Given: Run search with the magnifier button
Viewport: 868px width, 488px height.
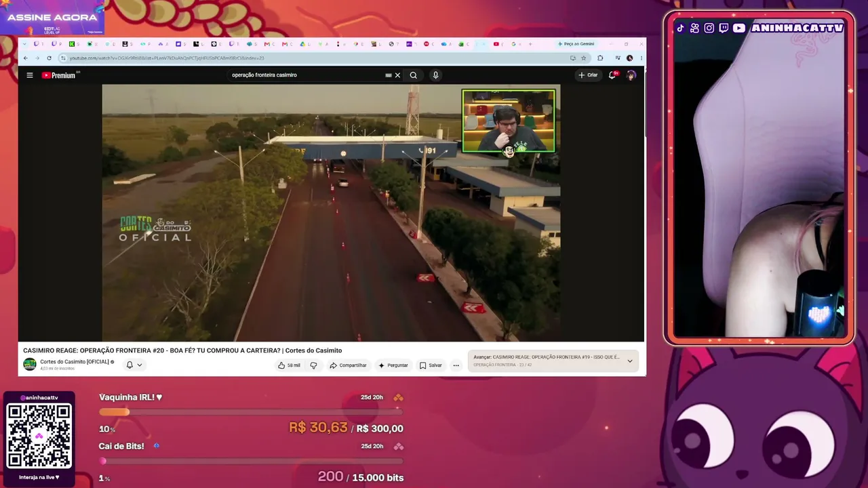Looking at the screenshot, I should (x=413, y=75).
